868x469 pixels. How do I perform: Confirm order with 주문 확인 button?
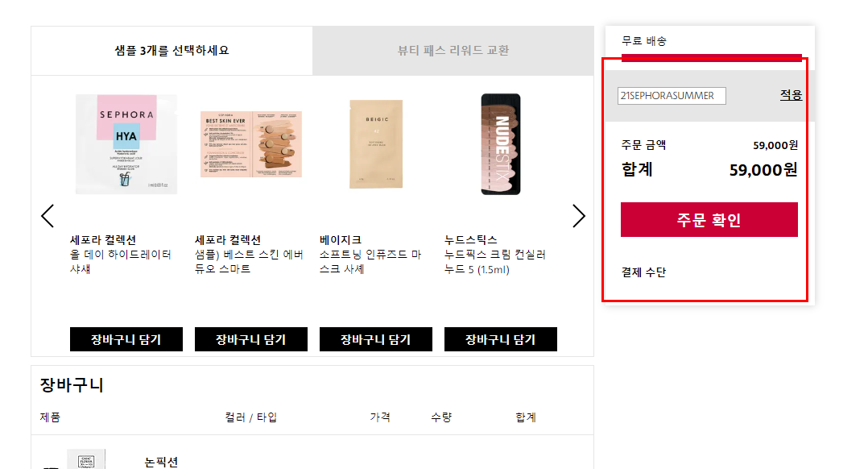709,220
